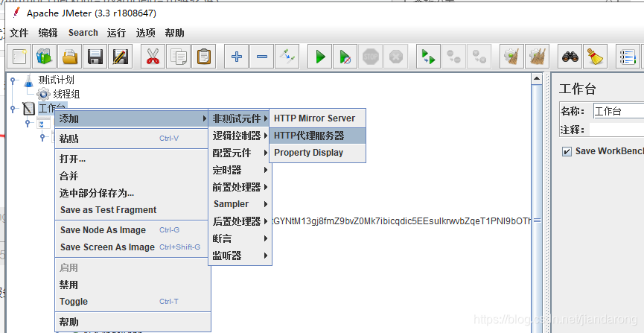644x333 pixels.
Task: Choose Save Node As Image
Action: point(133,230)
